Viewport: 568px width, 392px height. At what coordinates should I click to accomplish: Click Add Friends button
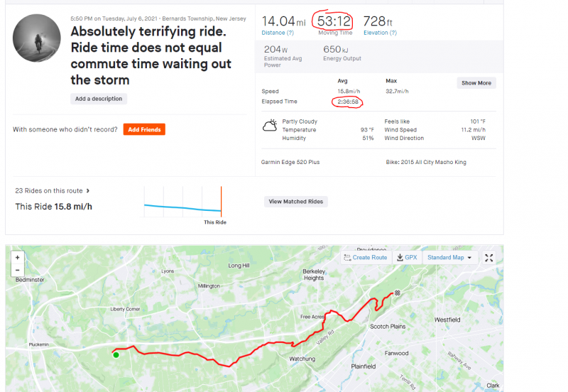144,129
